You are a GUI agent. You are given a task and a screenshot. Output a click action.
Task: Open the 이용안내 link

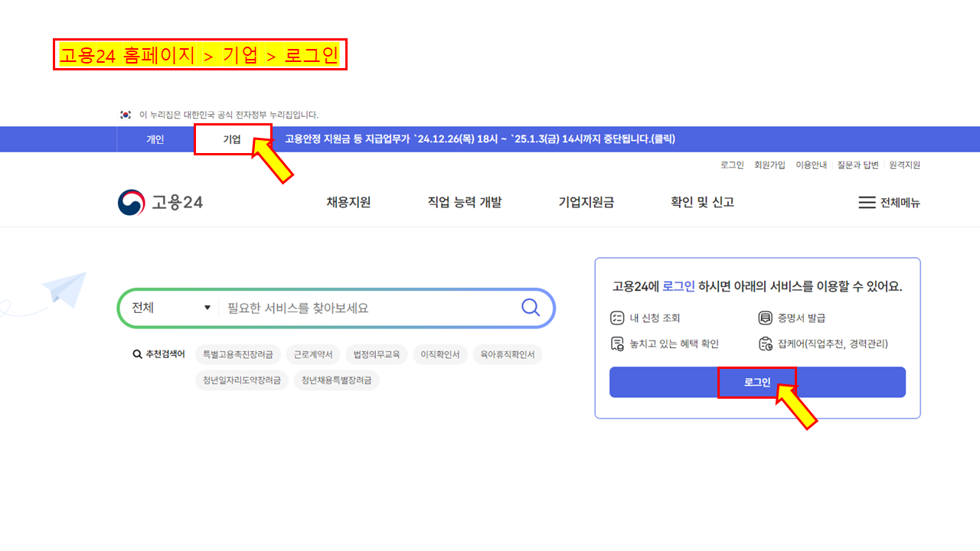811,165
